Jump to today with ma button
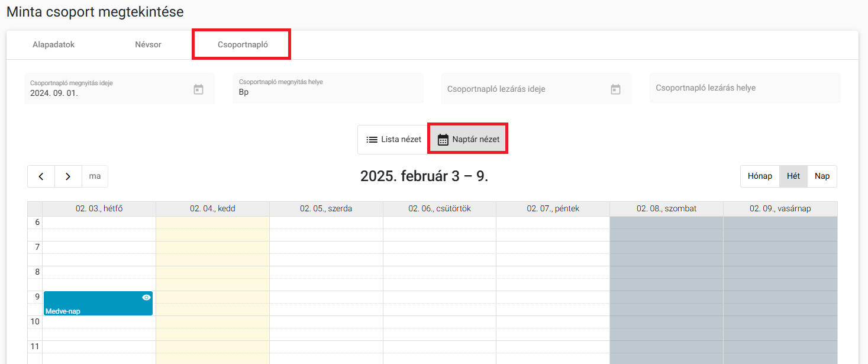This screenshot has width=868, height=364. (95, 176)
